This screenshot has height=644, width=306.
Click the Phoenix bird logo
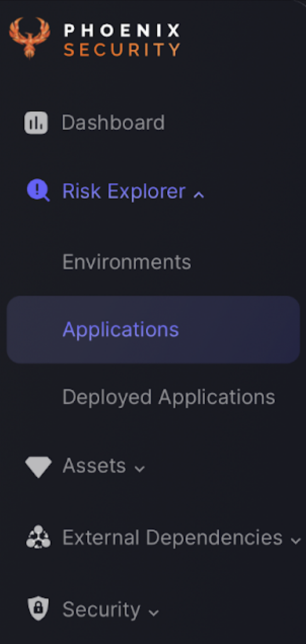(30, 38)
